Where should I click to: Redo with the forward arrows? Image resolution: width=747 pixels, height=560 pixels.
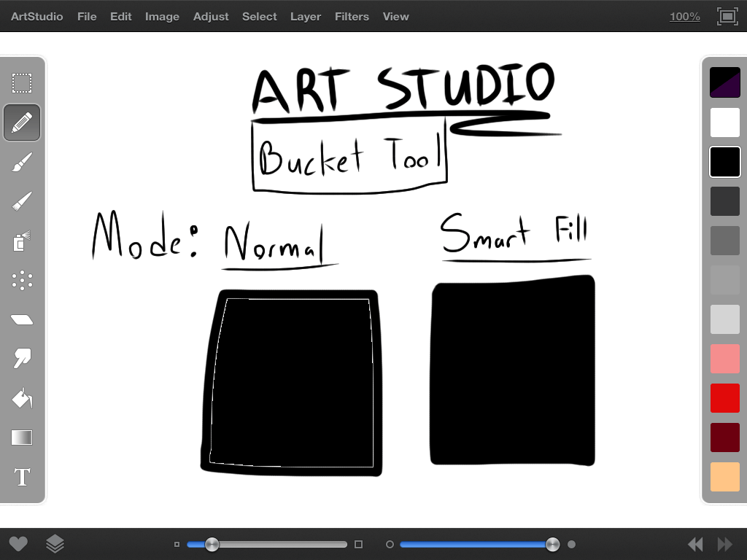[724, 544]
